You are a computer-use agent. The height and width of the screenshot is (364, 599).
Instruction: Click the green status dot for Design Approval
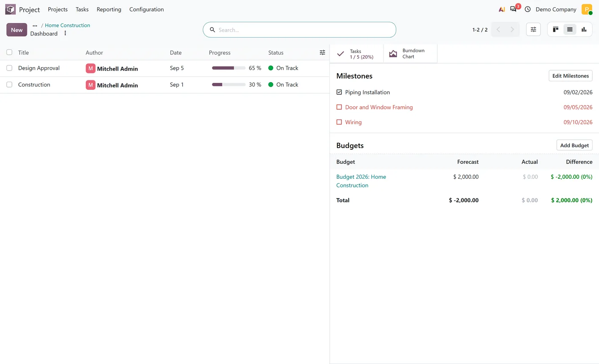[270, 68]
